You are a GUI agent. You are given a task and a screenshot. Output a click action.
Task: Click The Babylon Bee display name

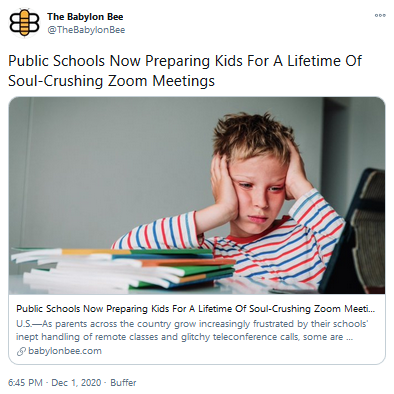click(85, 16)
